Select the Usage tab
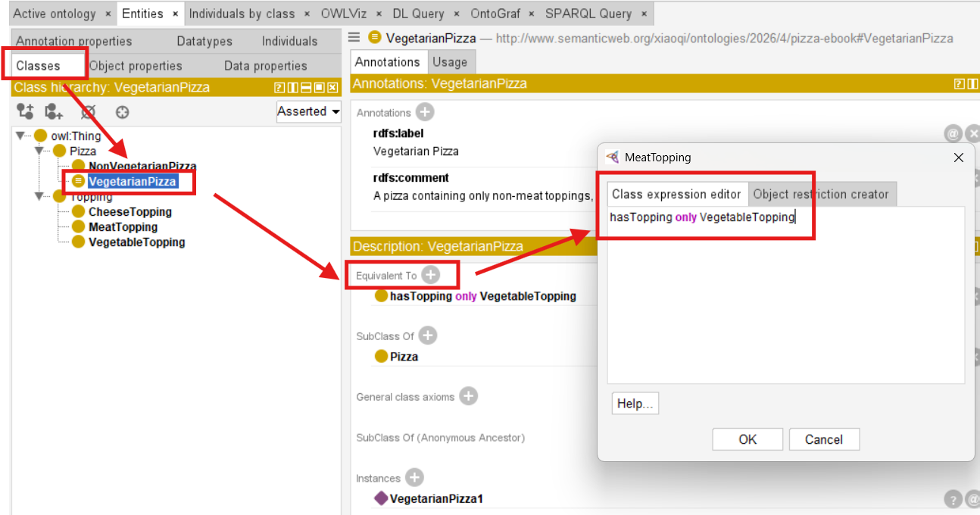 pos(450,62)
